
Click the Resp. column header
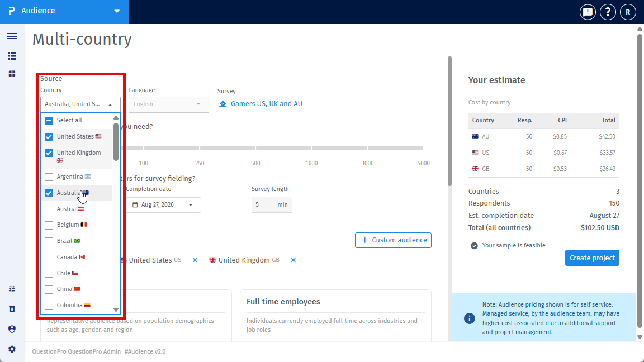pos(525,120)
